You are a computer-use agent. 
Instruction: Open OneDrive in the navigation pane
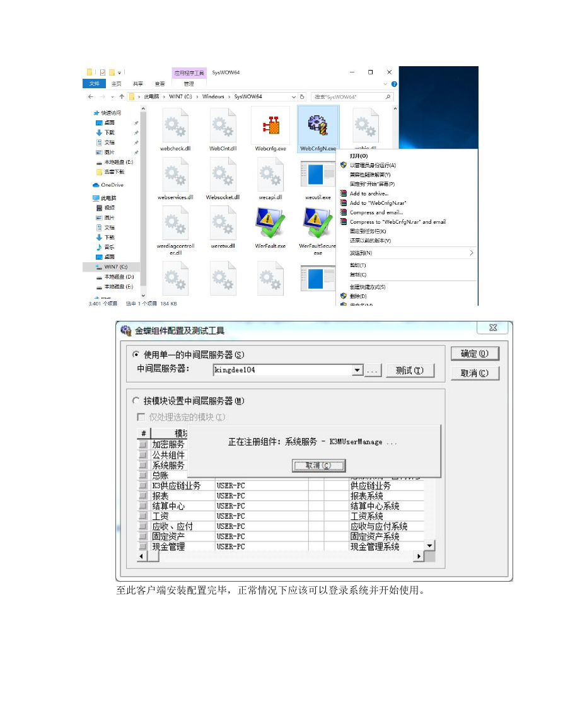pyautogui.click(x=108, y=185)
